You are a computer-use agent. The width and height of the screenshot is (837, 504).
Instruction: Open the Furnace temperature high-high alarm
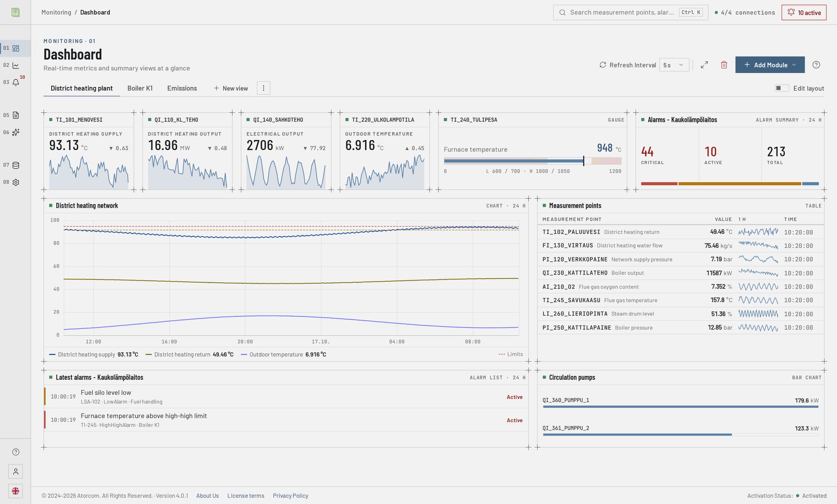click(286, 420)
